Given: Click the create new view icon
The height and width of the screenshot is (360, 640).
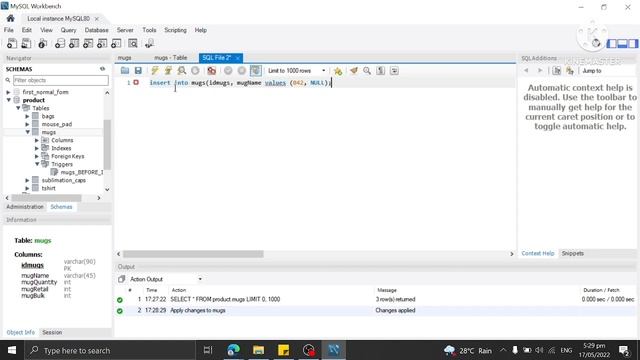Looking at the screenshot, I should [88, 43].
